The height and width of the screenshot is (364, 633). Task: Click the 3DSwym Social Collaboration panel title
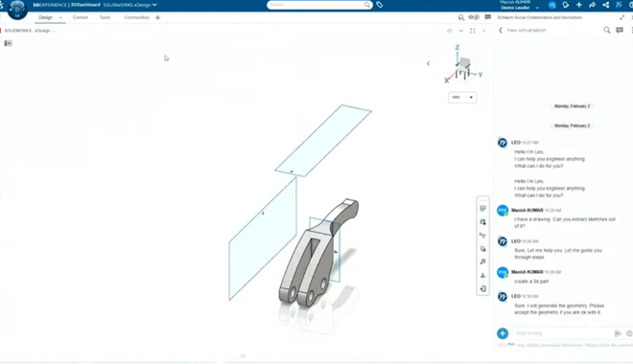pyautogui.click(x=539, y=17)
